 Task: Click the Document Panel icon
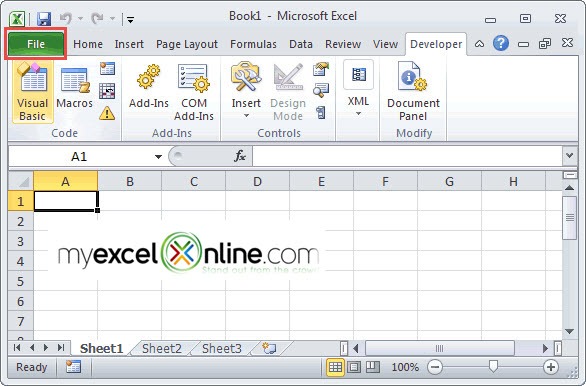coord(413,92)
